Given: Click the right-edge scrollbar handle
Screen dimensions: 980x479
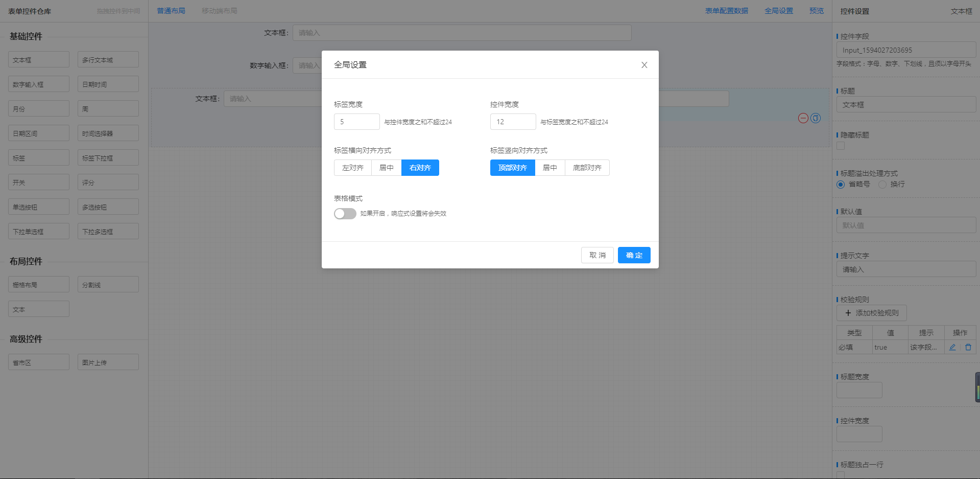Looking at the screenshot, I should (x=977, y=387).
